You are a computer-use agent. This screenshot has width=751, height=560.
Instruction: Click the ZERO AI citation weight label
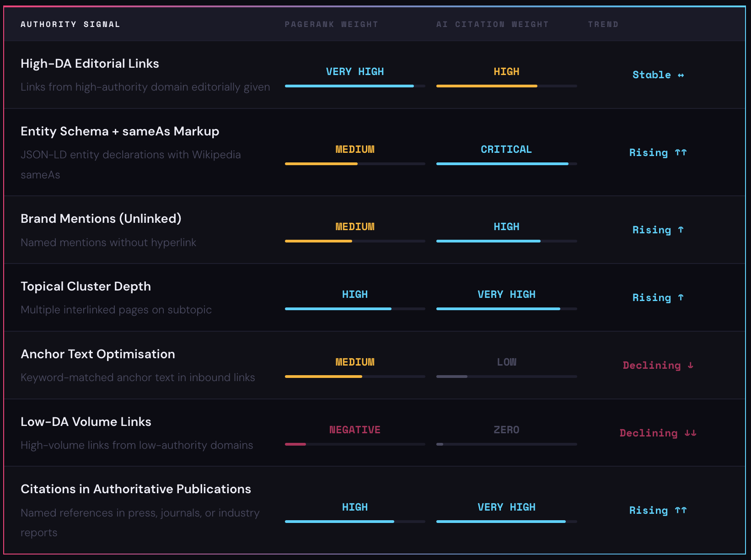[x=506, y=430]
